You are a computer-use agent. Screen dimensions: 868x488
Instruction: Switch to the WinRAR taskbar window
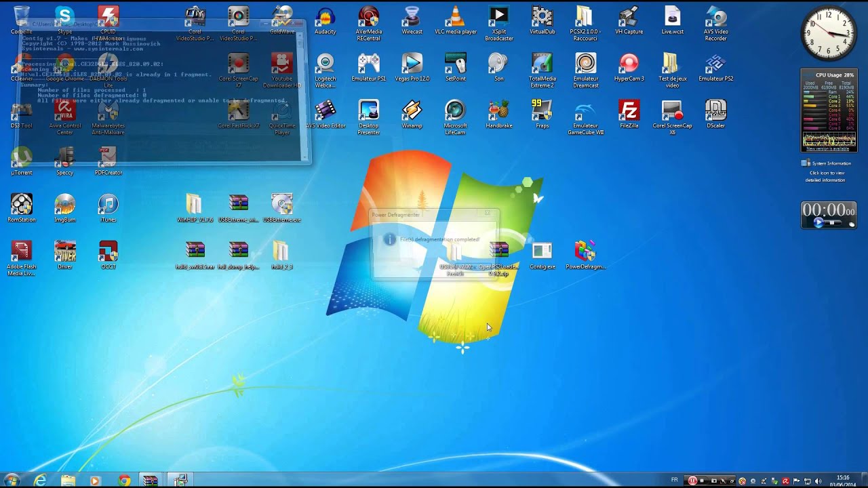[x=151, y=480]
